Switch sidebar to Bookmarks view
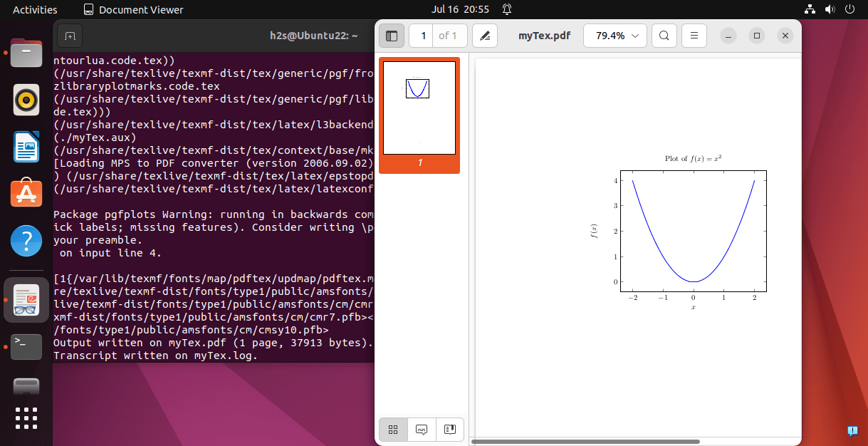Viewport: 868px width, 446px height. tap(449, 430)
